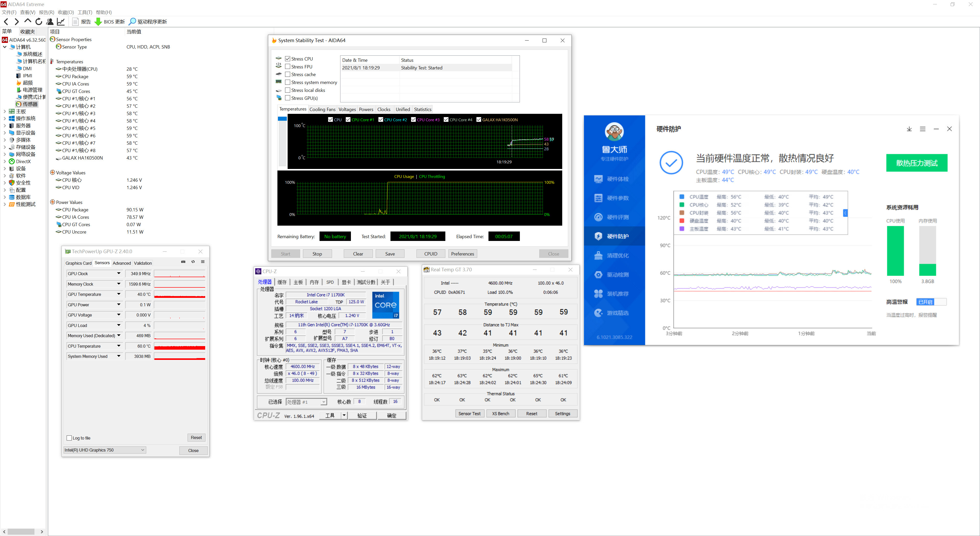Open GPU-Z hamburger menu icon
This screenshot has width=980, height=536.
203,262
